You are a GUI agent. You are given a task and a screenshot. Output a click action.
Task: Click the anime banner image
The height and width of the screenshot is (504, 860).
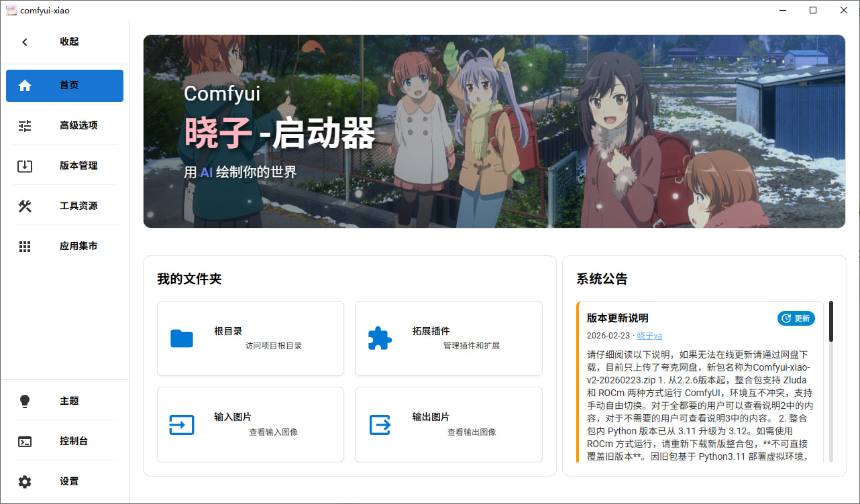tap(494, 131)
